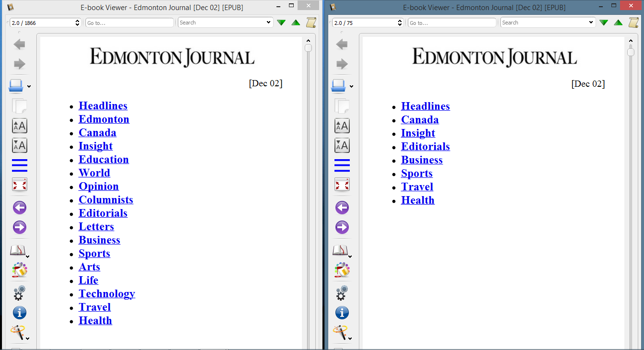The width and height of the screenshot is (644, 350).
Task: Decrease font size in left viewer
Action: [x=20, y=145]
